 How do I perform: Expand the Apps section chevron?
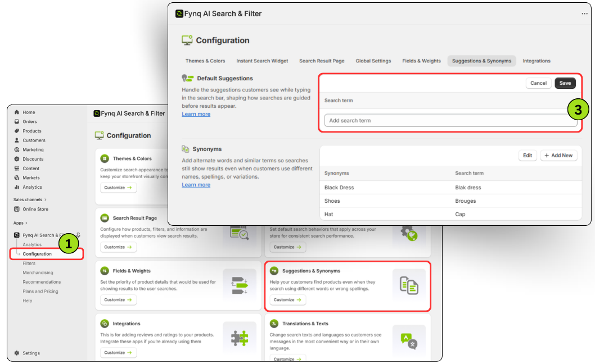[x=26, y=223]
